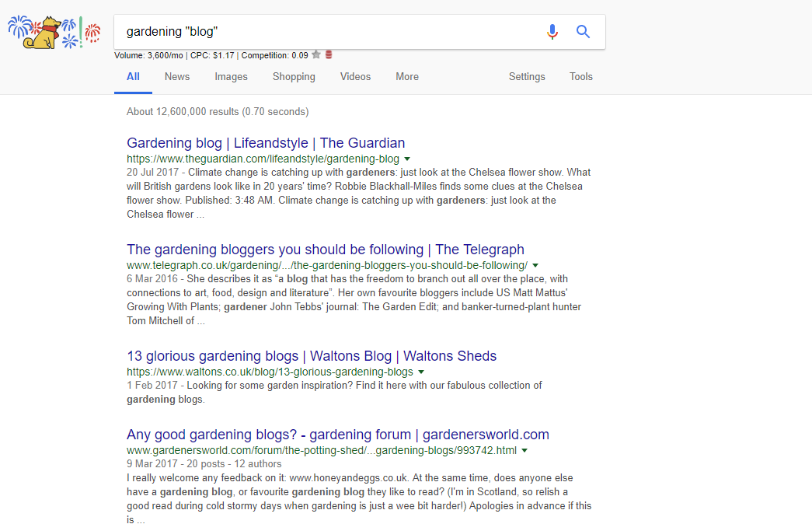Click the '1 Feb 2017' Waltons snippet date

(152, 386)
